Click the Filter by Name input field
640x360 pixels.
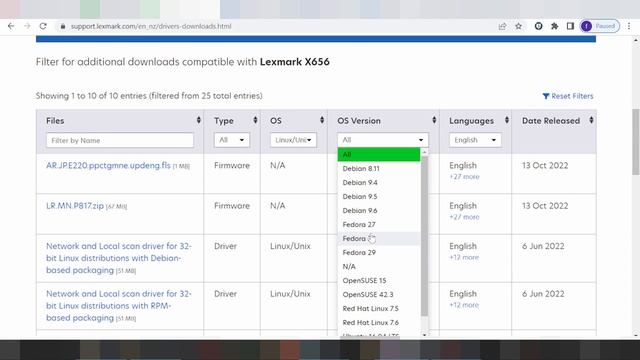click(x=120, y=140)
